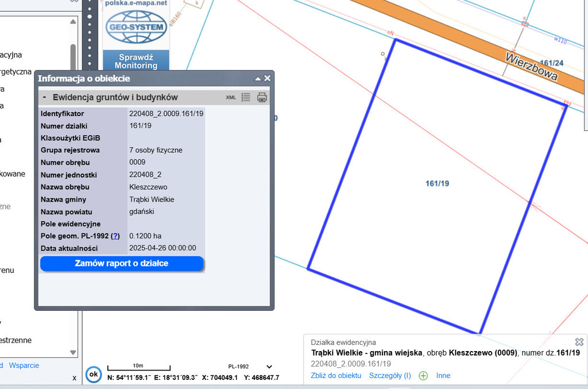Collapse the Informacja o obiekcie window

(x=258, y=78)
